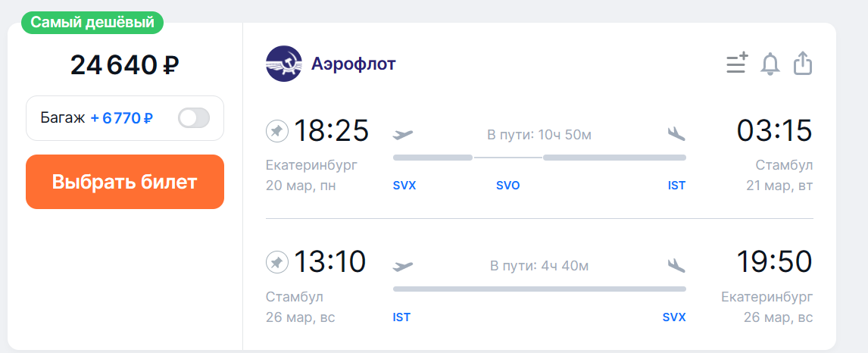Click the Самый дешёвый green badge
This screenshot has width=868, height=353.
tap(92, 23)
